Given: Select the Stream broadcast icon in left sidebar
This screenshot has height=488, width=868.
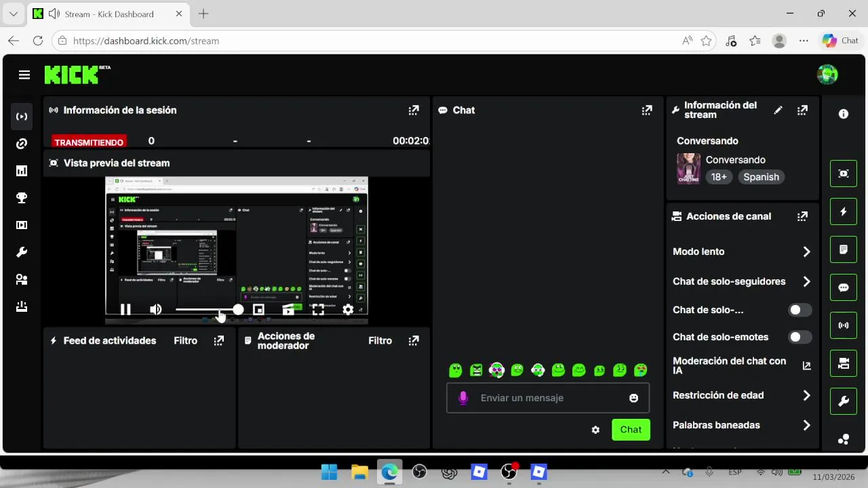Looking at the screenshot, I should tap(22, 117).
